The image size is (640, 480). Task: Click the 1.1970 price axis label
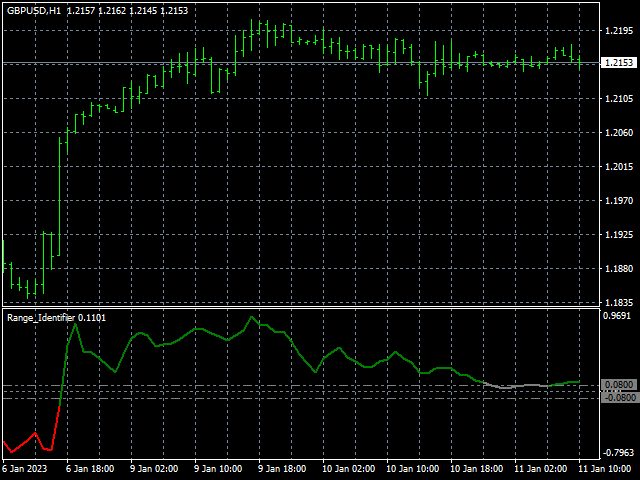(619, 200)
